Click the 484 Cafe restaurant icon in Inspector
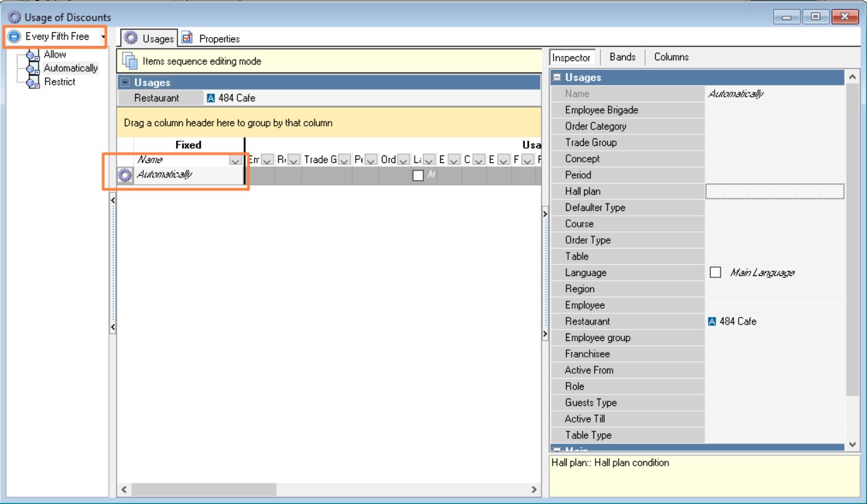867x504 pixels. pyautogui.click(x=711, y=321)
